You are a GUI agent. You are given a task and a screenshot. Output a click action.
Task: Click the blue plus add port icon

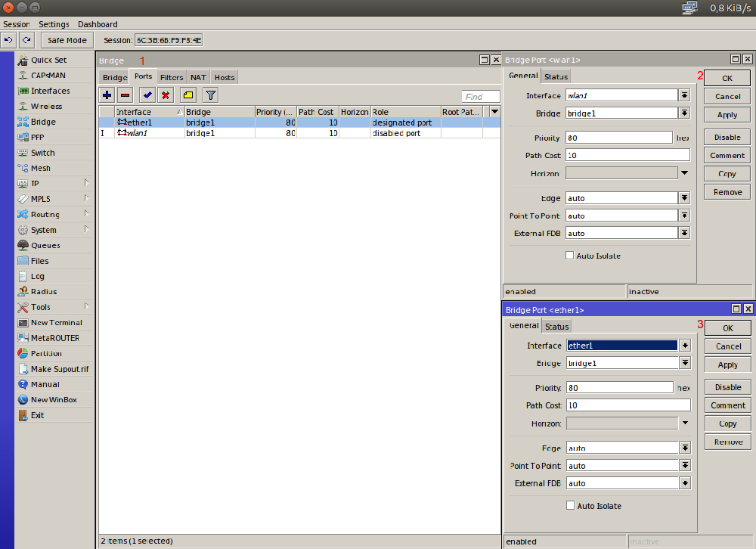(x=107, y=95)
